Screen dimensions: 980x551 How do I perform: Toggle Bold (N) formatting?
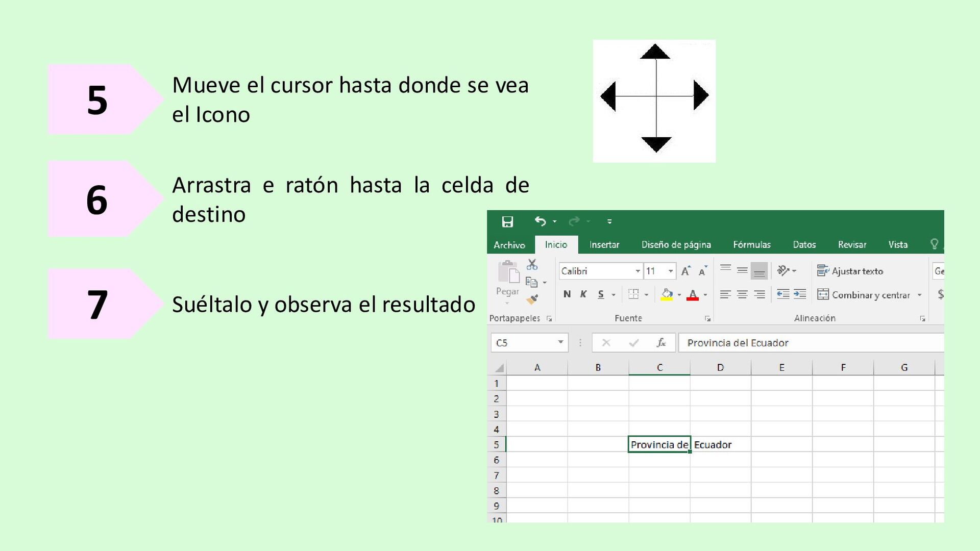pos(567,294)
